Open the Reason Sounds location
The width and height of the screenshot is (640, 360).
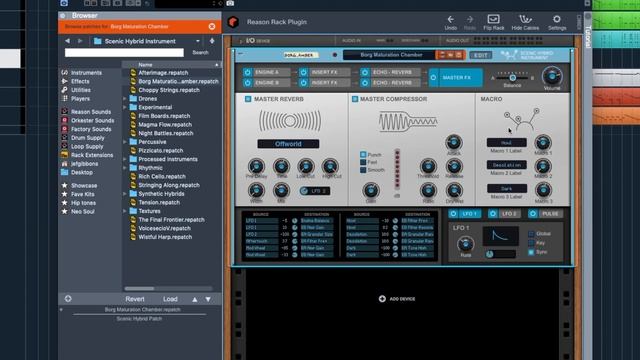coord(91,112)
